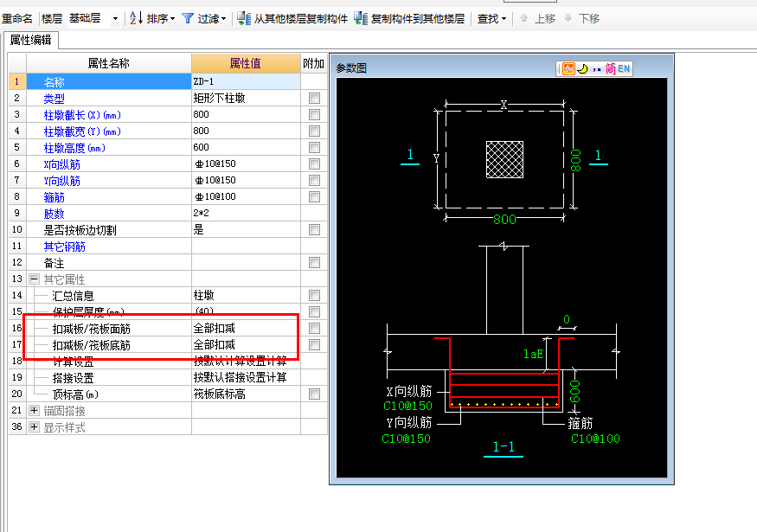Tick the 附加 checkbox for 顶标高(m)
Viewport: 757px width, 532px height.
click(x=314, y=394)
